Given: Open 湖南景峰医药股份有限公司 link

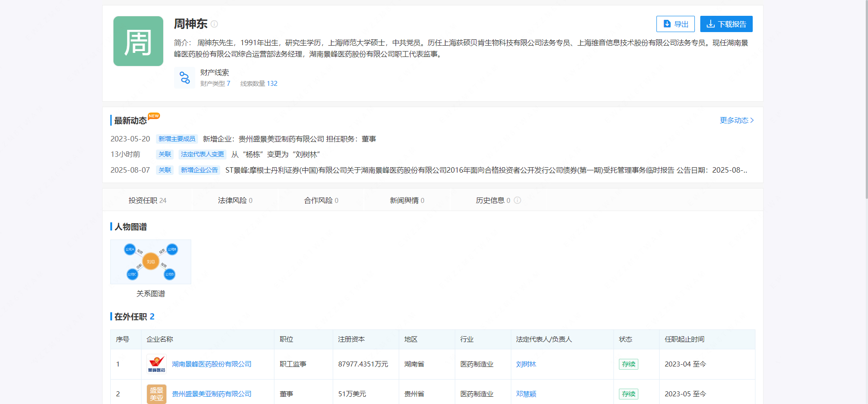Looking at the screenshot, I should 212,364.
